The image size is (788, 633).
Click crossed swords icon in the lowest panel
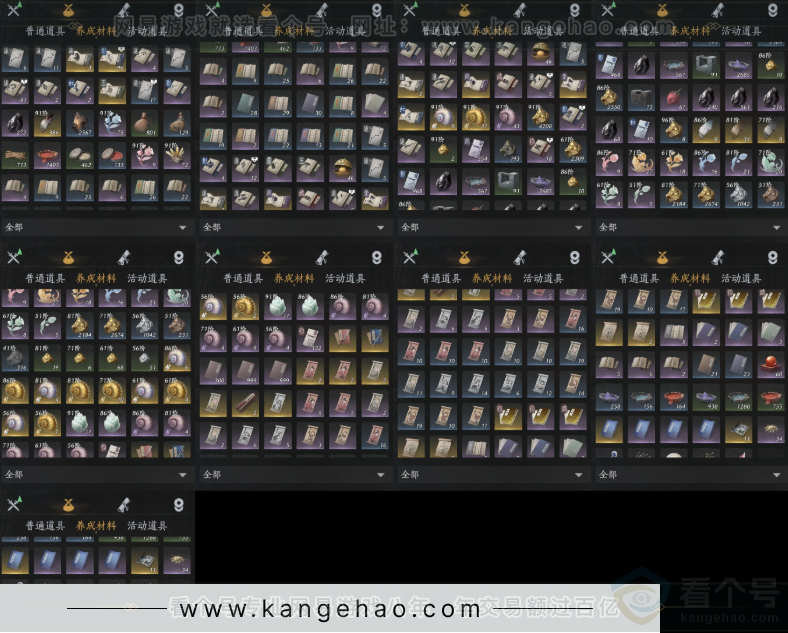click(15, 505)
